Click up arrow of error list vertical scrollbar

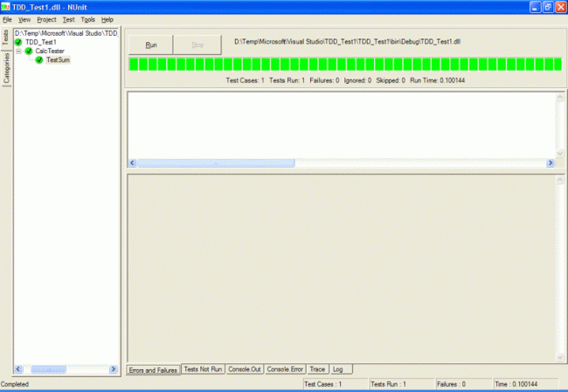(x=559, y=98)
